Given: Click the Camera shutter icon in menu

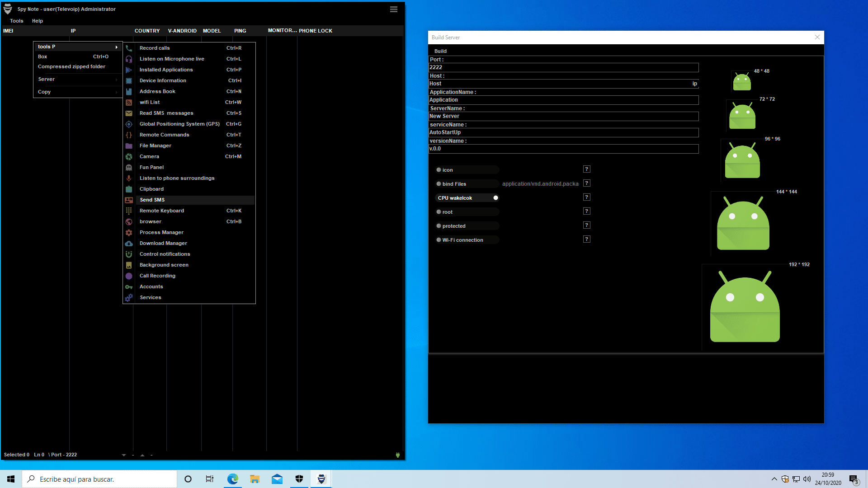Looking at the screenshot, I should point(129,157).
